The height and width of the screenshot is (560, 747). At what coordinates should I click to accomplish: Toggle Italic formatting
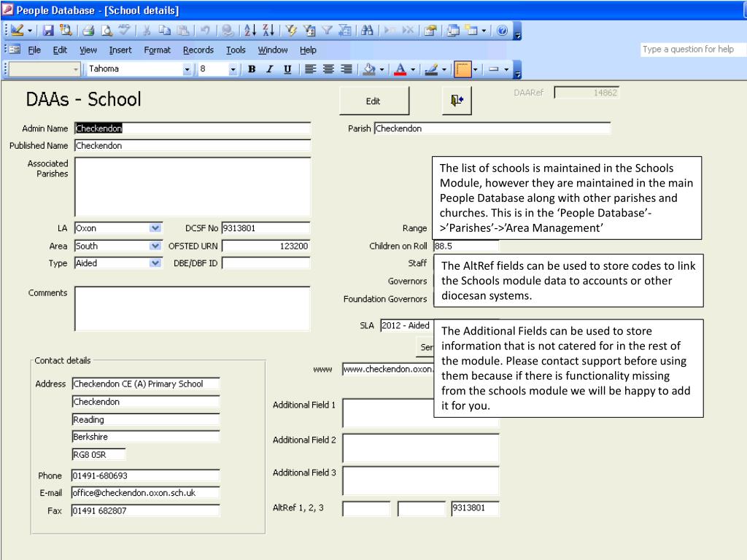pos(270,69)
